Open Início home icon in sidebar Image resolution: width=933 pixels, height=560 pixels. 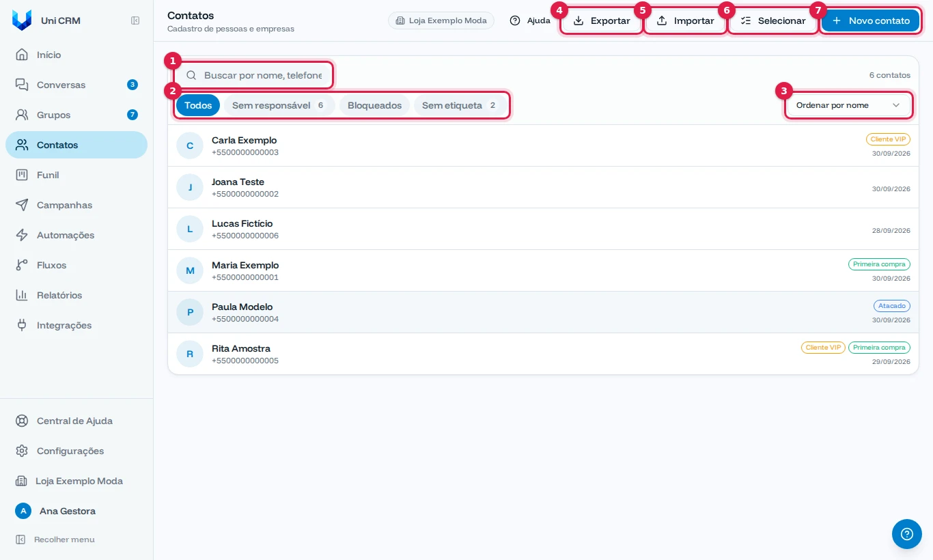[x=22, y=55]
